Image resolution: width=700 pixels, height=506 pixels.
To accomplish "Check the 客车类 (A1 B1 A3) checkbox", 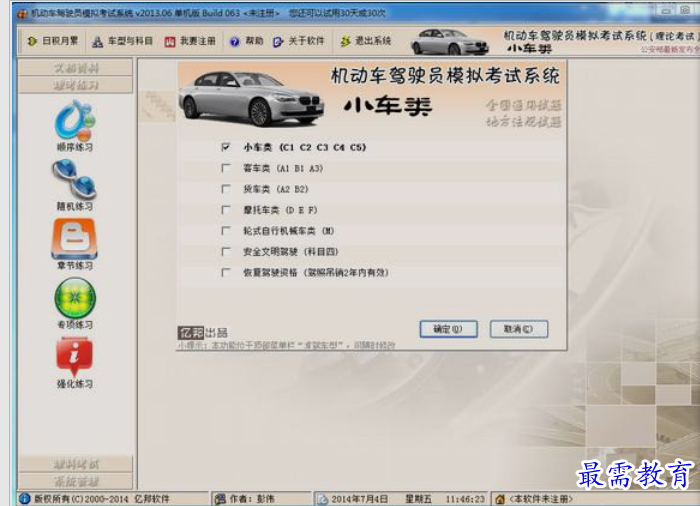I will click(226, 168).
